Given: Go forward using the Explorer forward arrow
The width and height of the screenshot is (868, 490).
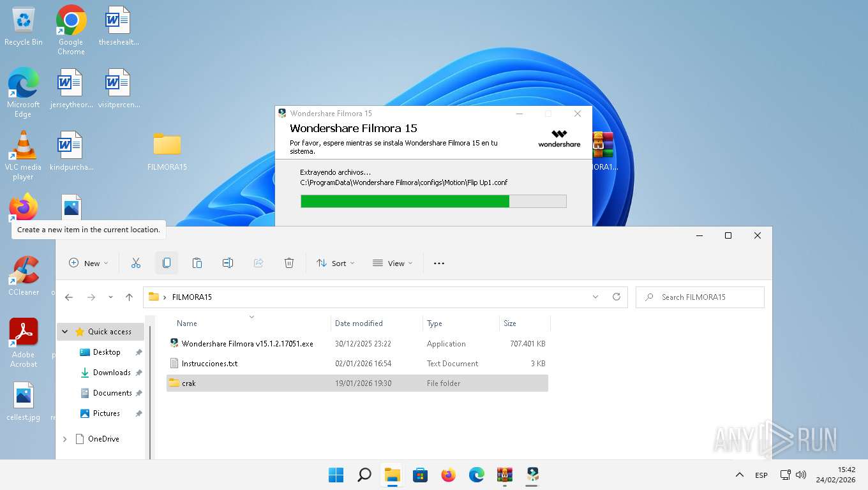Looking at the screenshot, I should pos(91,297).
